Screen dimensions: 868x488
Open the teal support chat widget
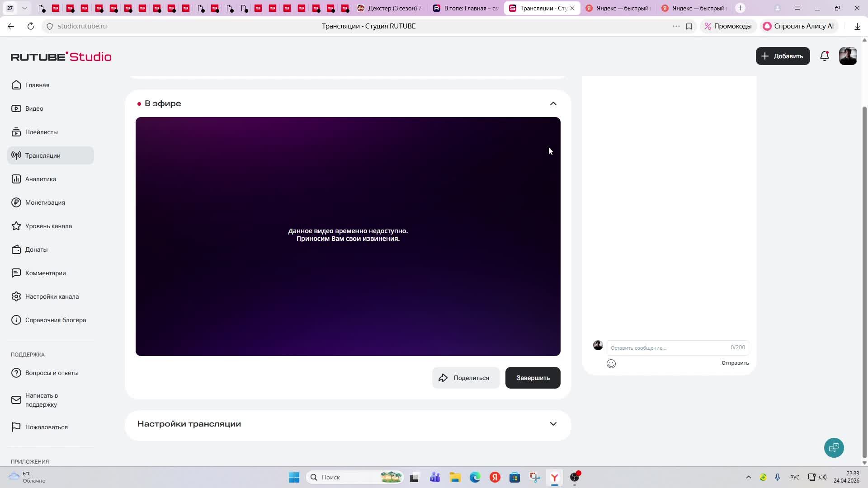[x=834, y=448]
